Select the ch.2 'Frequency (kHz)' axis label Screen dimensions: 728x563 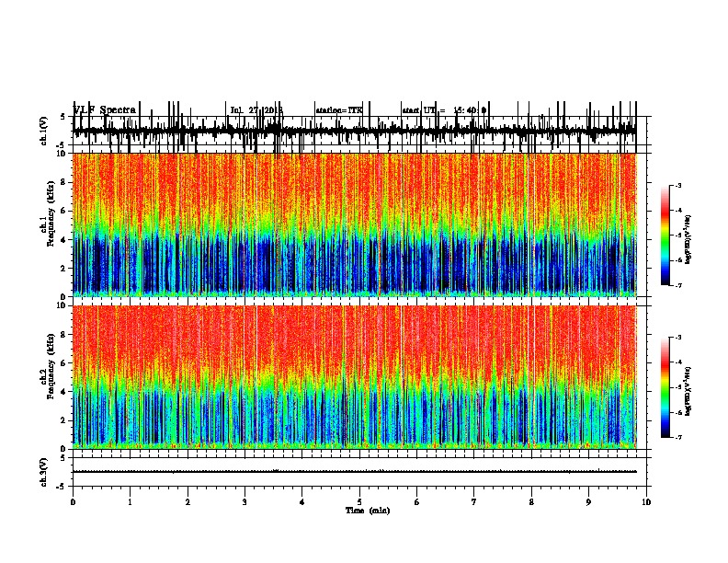coord(51,366)
